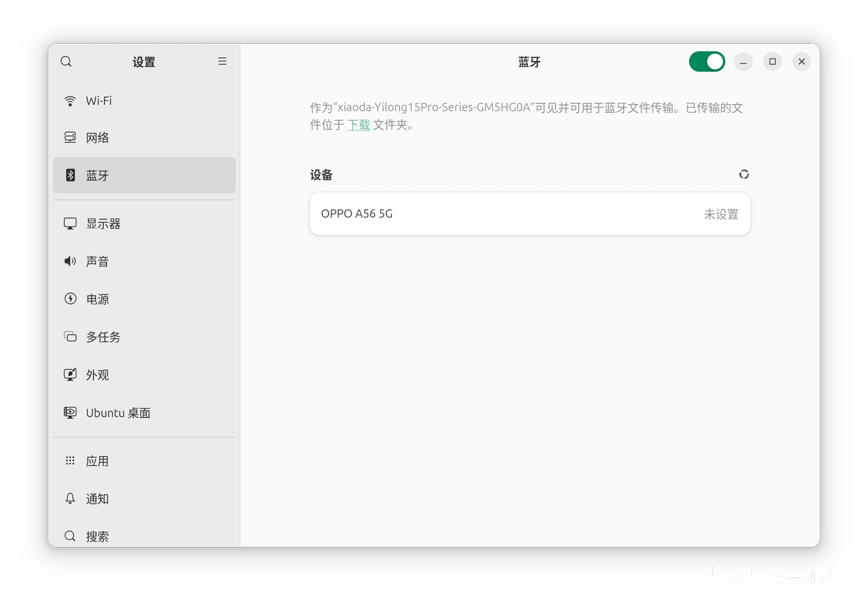Turn off the Bluetooth switch
868x600 pixels.
point(707,61)
